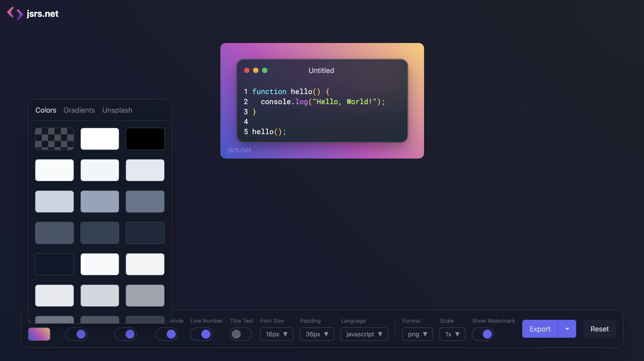Click the red dot in code window
Image resolution: width=644 pixels, height=361 pixels.
[x=247, y=70]
